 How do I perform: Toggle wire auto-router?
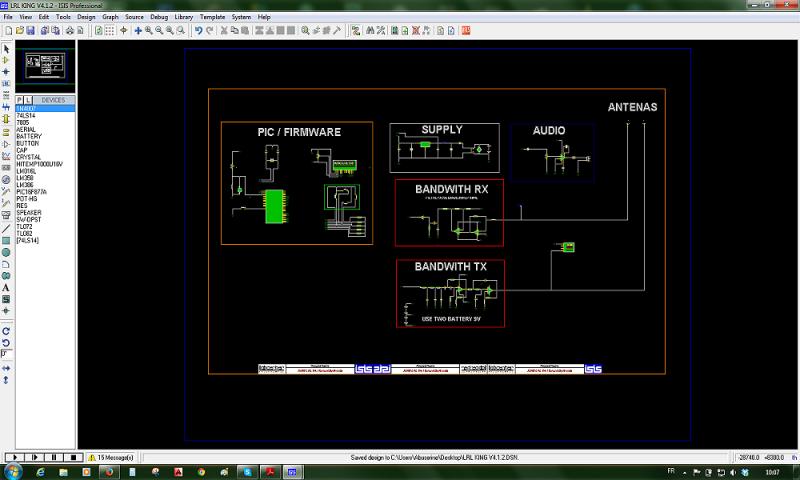coord(356,31)
